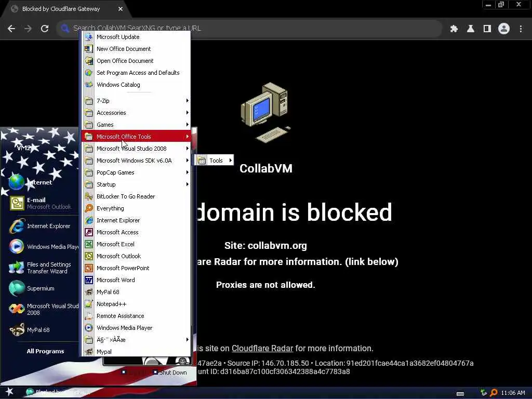Launch the Microsoft Word icon
This screenshot has height=399, width=532.
click(x=89, y=280)
